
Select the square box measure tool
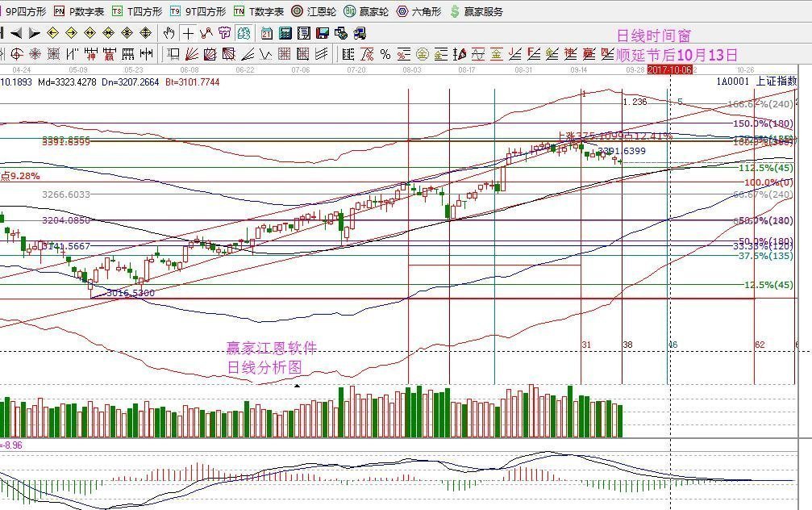point(173,54)
